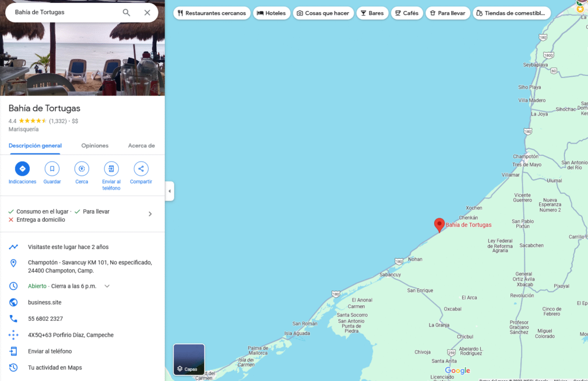Toggle the Bares filter chip
588x381 pixels.
pyautogui.click(x=372, y=13)
